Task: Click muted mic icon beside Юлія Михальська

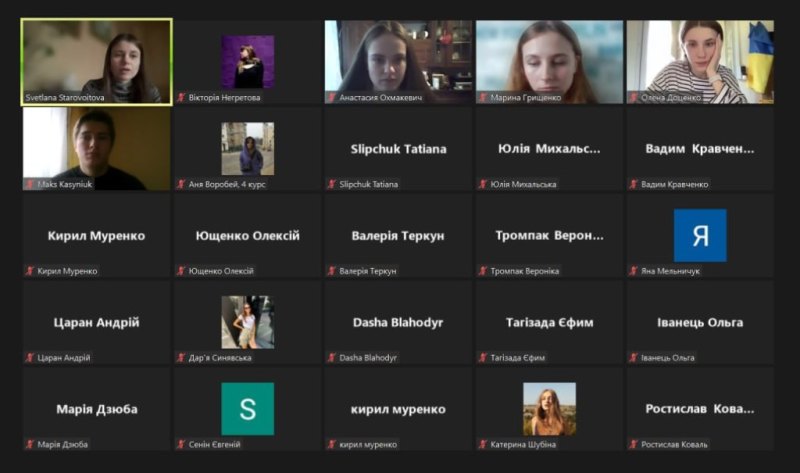Action: pyautogui.click(x=483, y=184)
